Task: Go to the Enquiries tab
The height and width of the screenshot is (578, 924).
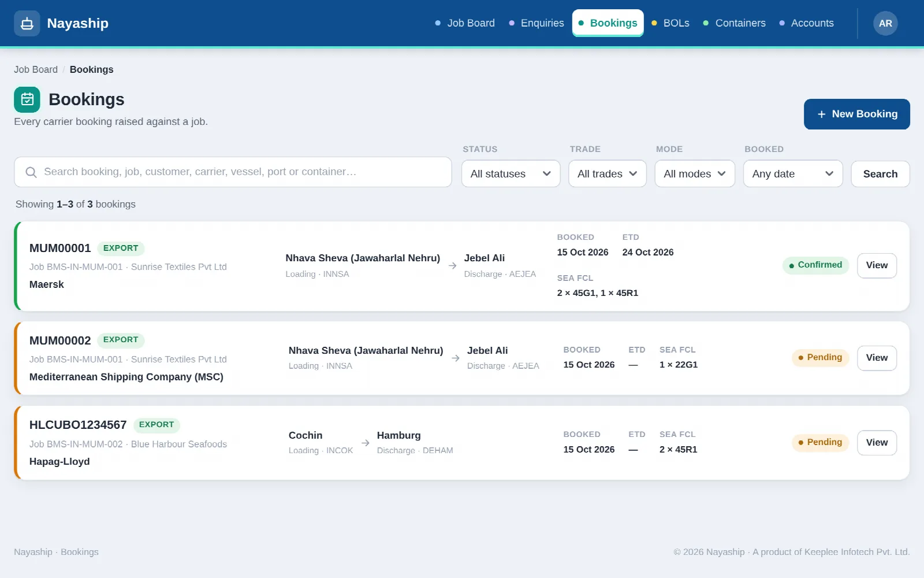Action: click(536, 23)
